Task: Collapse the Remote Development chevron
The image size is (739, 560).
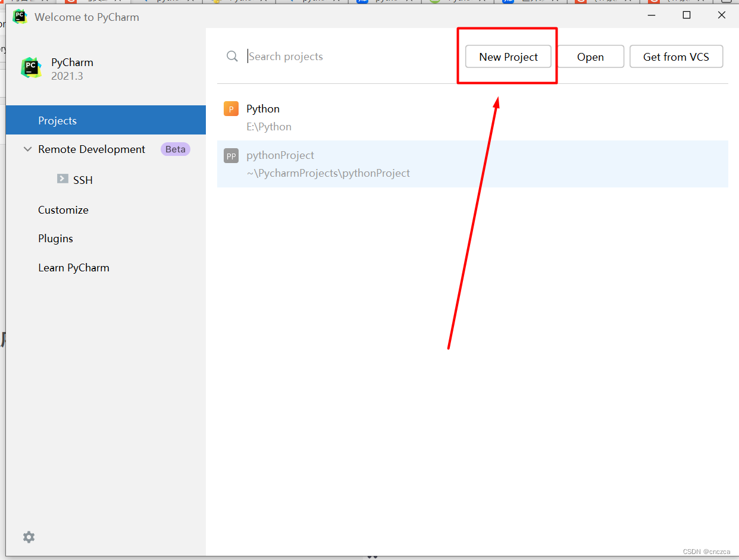Action: (27, 149)
